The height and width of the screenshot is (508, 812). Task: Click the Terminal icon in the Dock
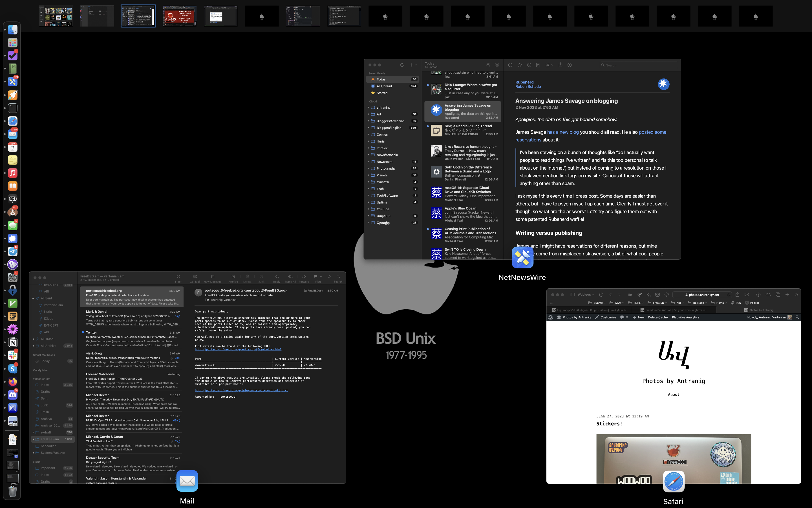point(13,108)
